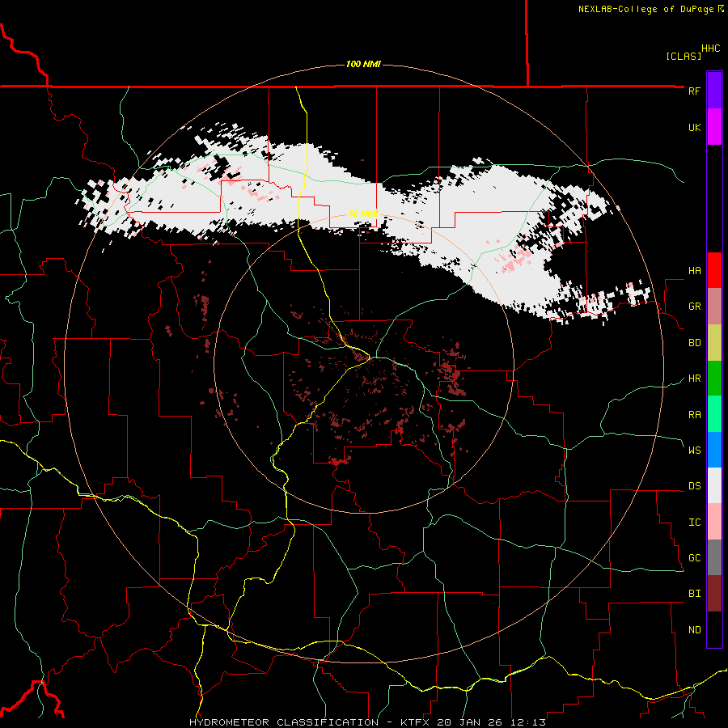Click the RF legend label
The height and width of the screenshot is (728, 728).
point(694,91)
